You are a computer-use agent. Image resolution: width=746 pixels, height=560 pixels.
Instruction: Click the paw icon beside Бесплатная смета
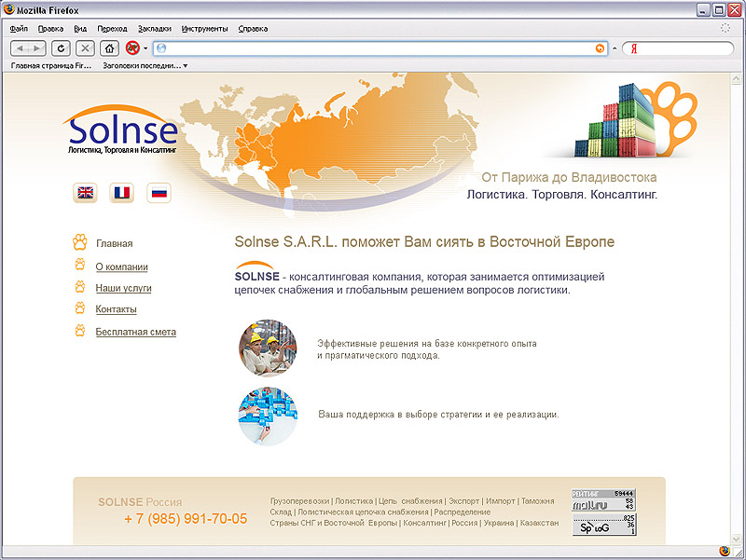tap(80, 330)
